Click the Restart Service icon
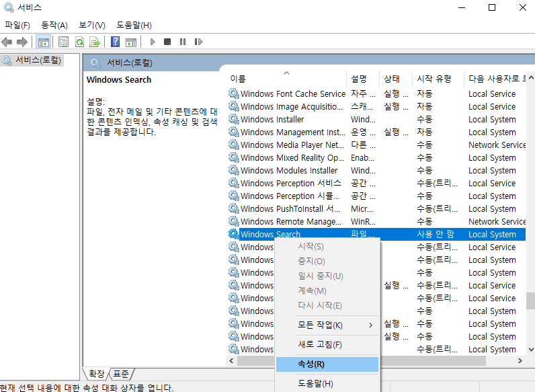Screen dimensions: 535x392 click(198, 42)
